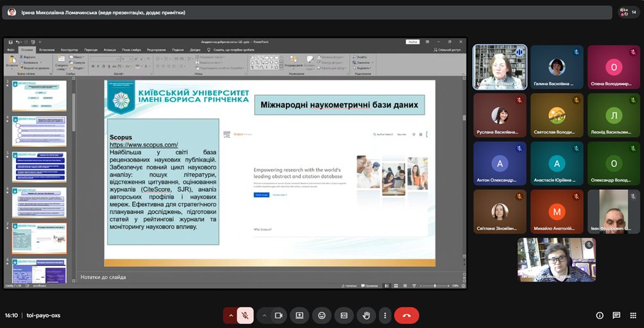Turn on the camera
The width and height of the screenshot is (644, 328).
278,315
